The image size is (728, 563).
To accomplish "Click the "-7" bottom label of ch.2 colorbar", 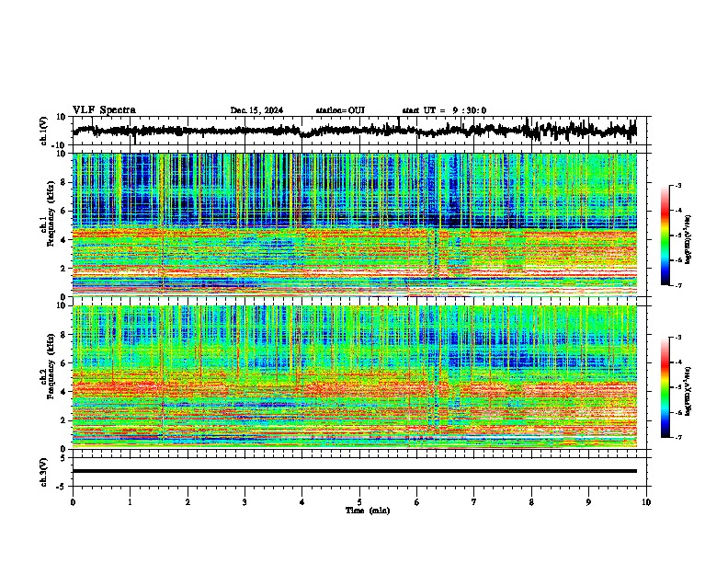I will [x=678, y=438].
